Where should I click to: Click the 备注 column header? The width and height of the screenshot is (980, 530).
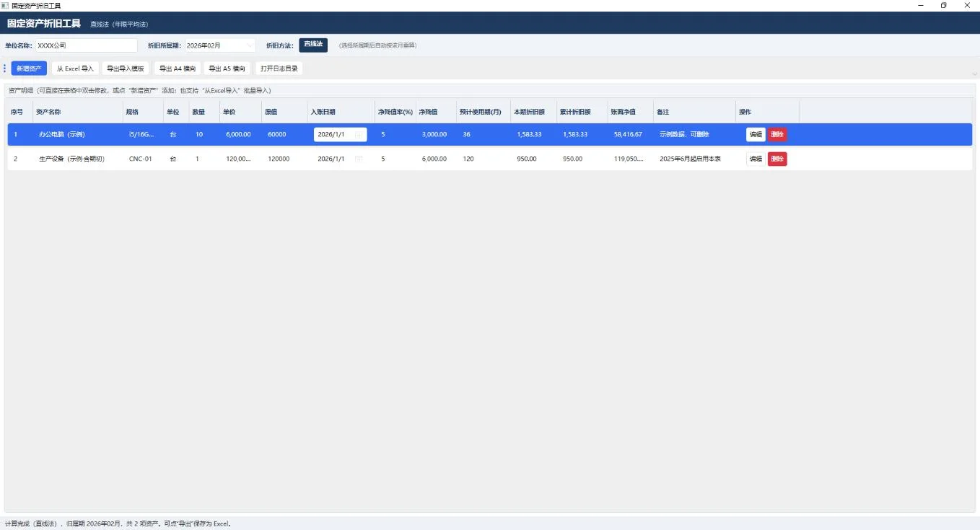(694, 112)
